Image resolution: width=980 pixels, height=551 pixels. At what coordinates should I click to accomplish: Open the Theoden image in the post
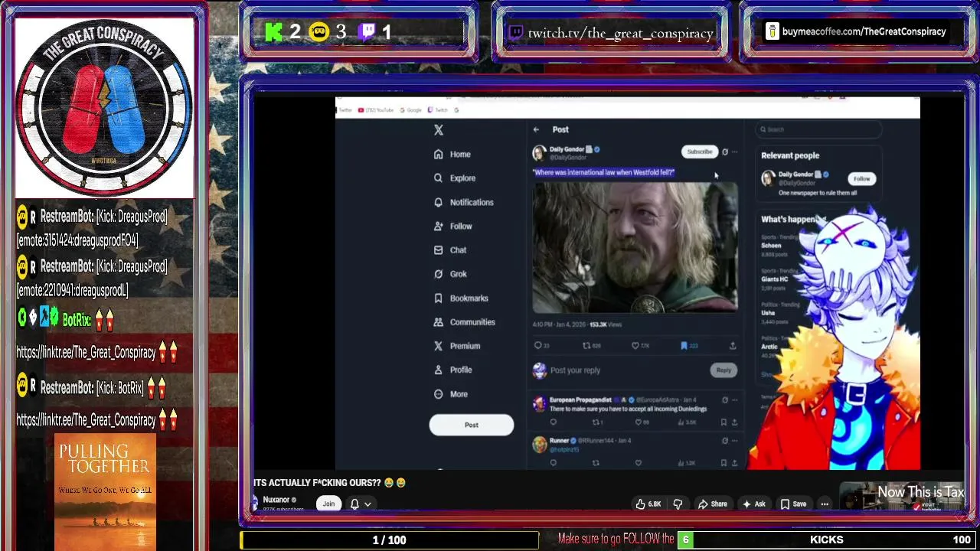[x=635, y=247]
